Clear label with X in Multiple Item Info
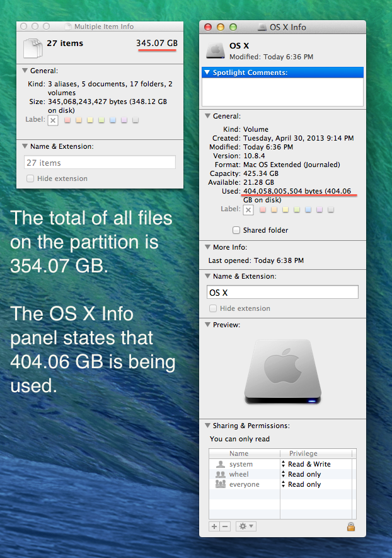The height and width of the screenshot is (558, 392). coord(53,120)
